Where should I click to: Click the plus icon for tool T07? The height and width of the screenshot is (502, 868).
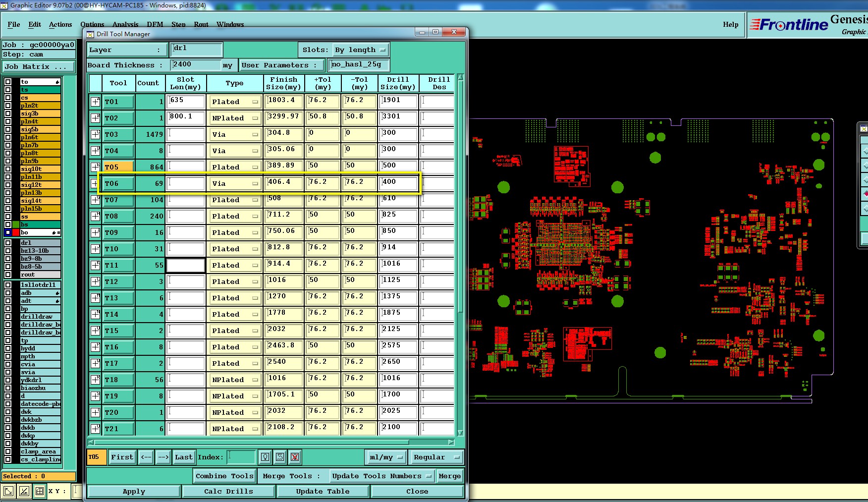coord(95,200)
